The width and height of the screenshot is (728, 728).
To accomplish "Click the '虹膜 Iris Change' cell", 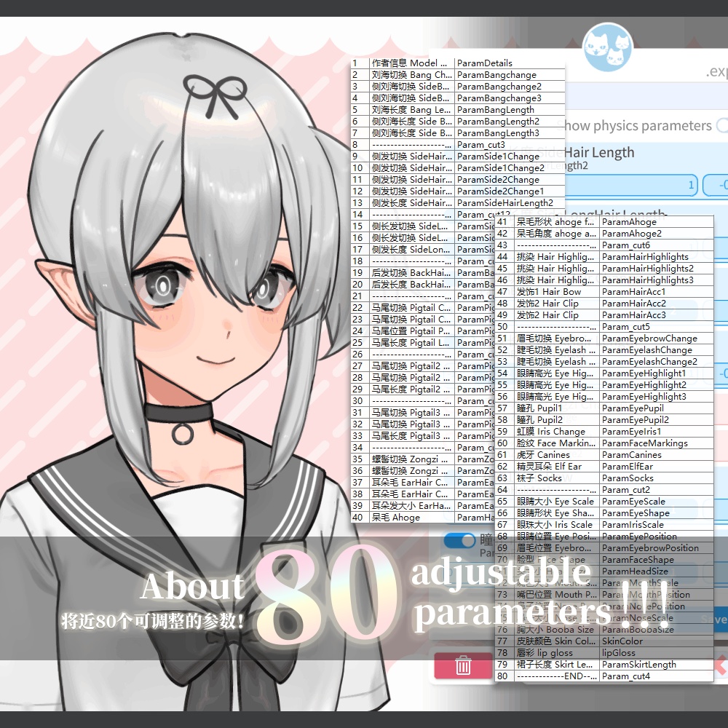I will [557, 431].
